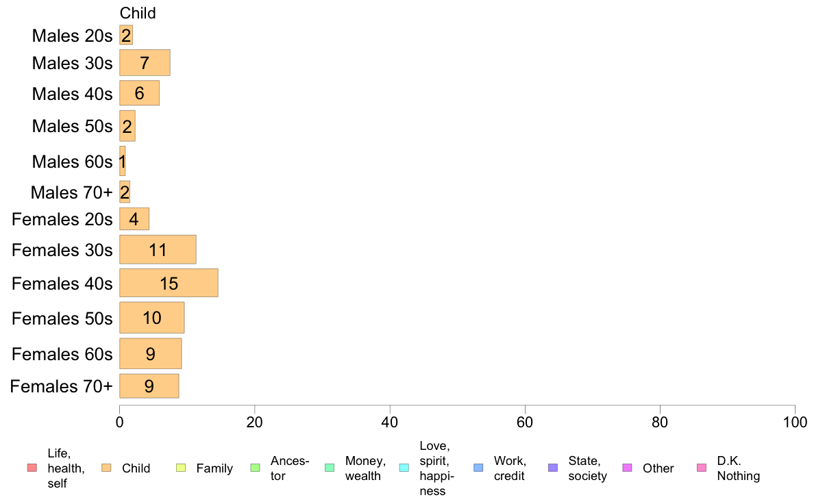
Task: Click the purple State, society swatch
Action: point(553,468)
